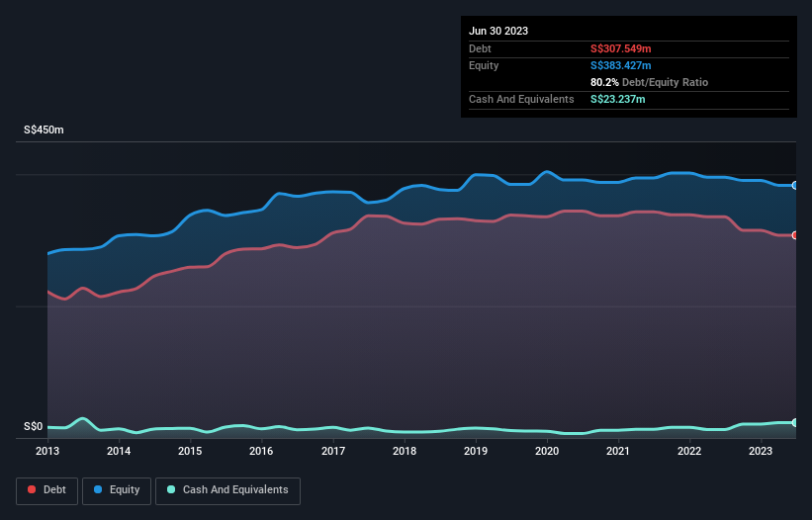Click the red Debt endpoint marker

pos(795,235)
